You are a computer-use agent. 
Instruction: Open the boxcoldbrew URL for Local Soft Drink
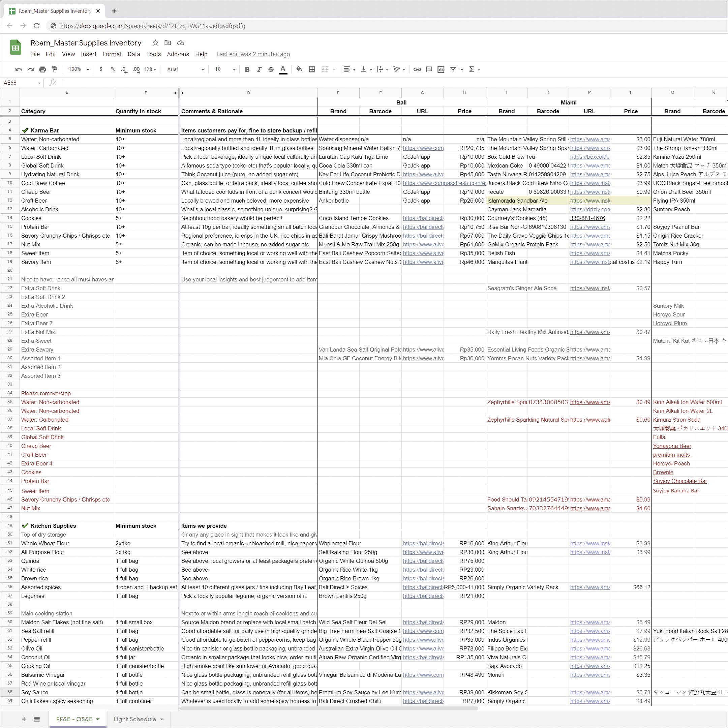coord(590,157)
